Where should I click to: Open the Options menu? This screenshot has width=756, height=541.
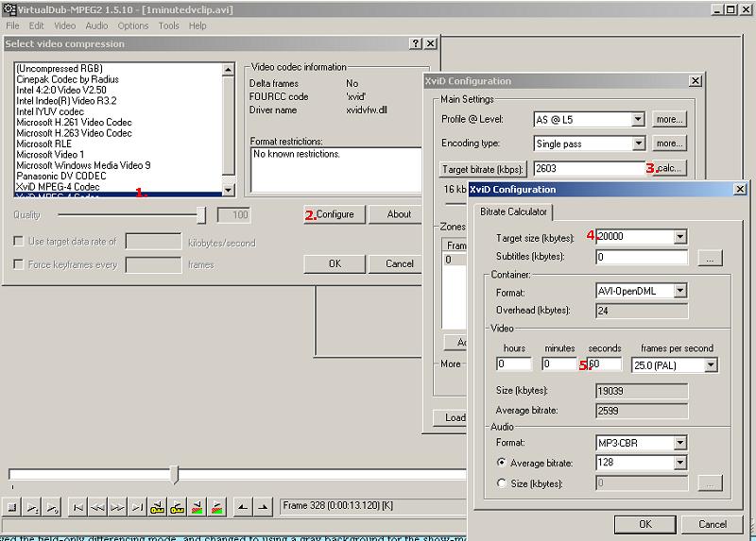(x=132, y=25)
